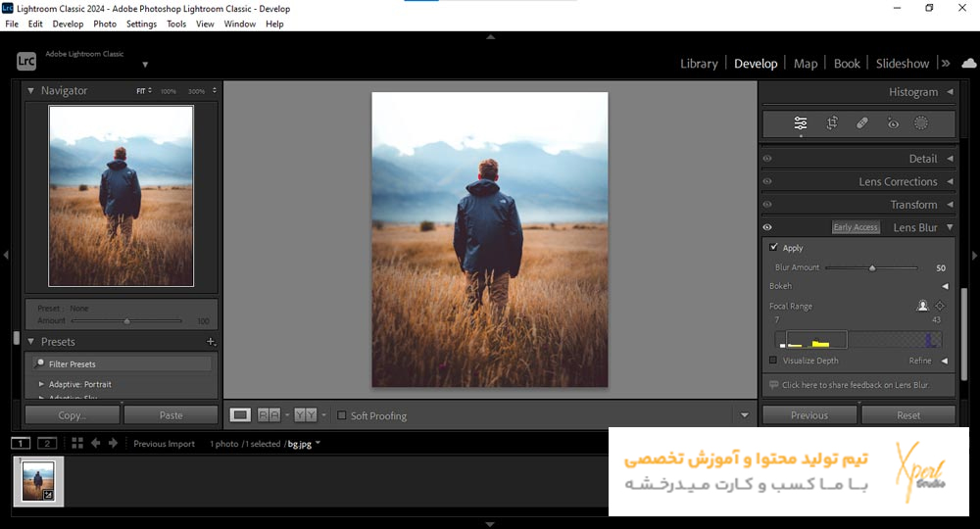Enable the Visualize Depth checkbox
This screenshot has height=529, width=980.
click(x=773, y=361)
